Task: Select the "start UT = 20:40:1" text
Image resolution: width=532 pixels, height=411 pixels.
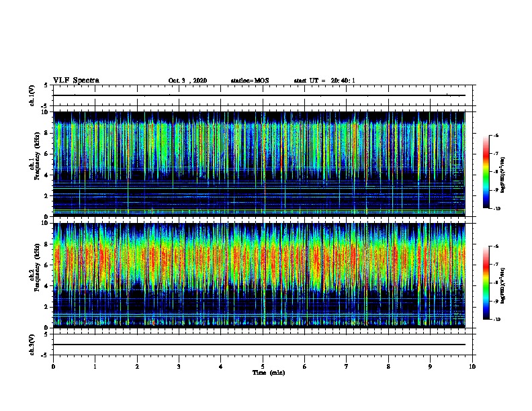Action: click(324, 81)
